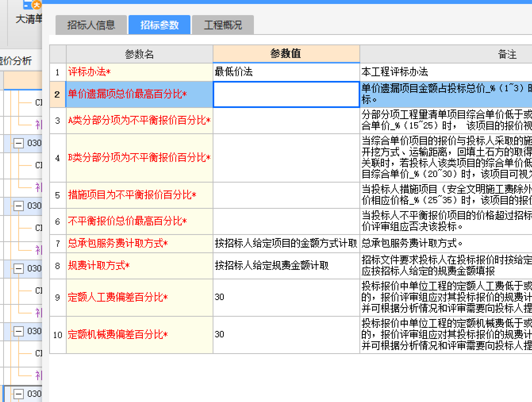Click the value cell for B类分部分项为不平衡报价百分比
This screenshot has width=532, height=402.
point(286,158)
